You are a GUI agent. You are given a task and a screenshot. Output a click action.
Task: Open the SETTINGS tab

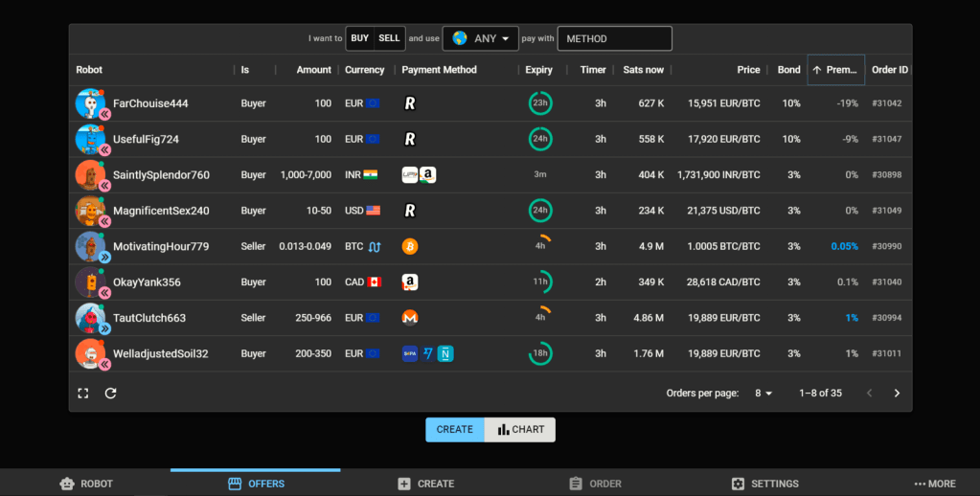[764, 484]
